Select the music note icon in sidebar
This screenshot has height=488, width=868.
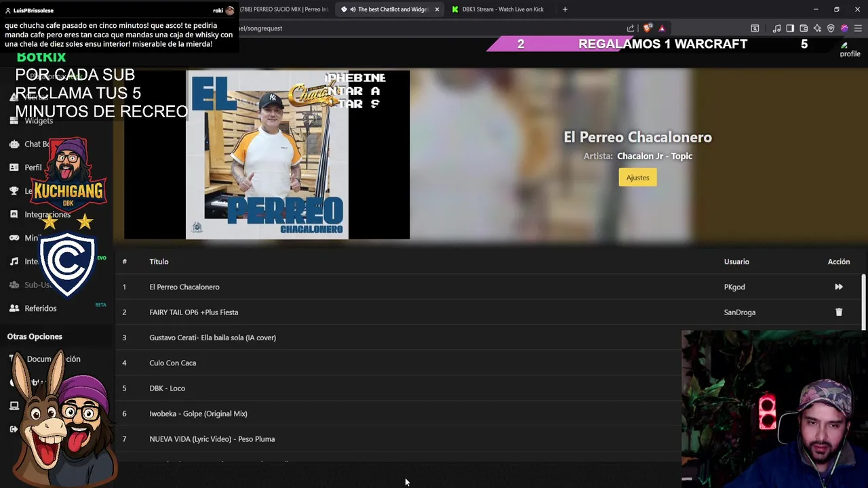pyautogui.click(x=14, y=262)
